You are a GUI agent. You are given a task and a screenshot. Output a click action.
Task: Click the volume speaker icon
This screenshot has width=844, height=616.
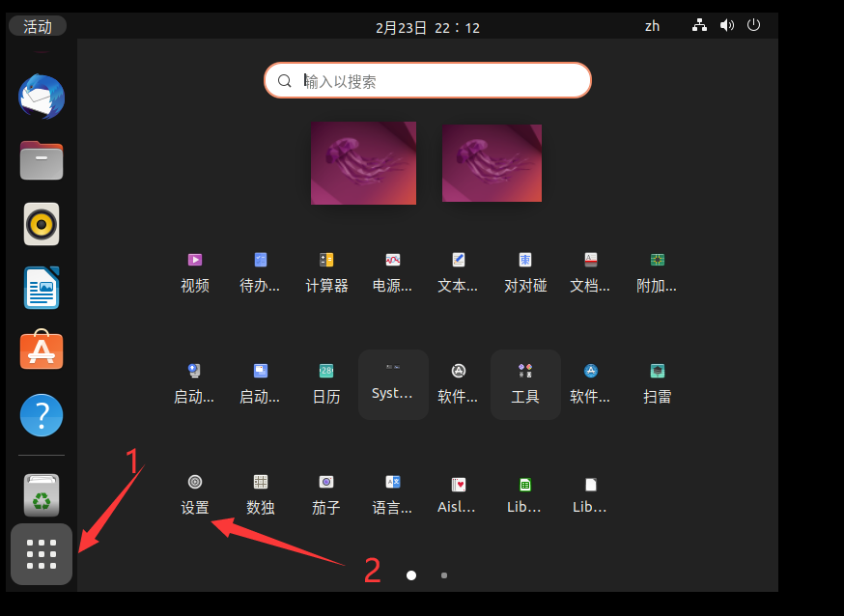click(x=726, y=25)
